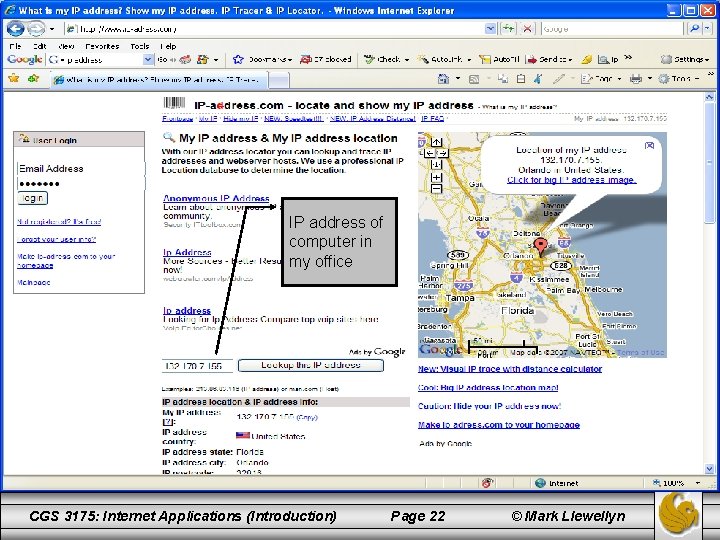Pan the map left with arrow button
Viewport: 720px width, 540px height.
pyautogui.click(x=429, y=153)
